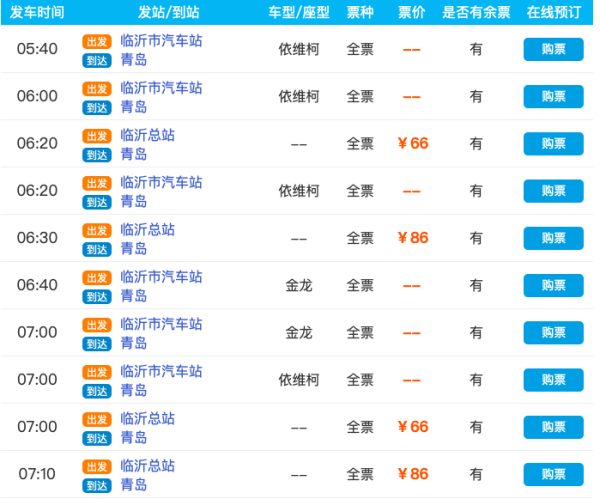This screenshot has width=600, height=499.
Task: Click 出发 badge in the 05:40 row
Action: click(97, 41)
